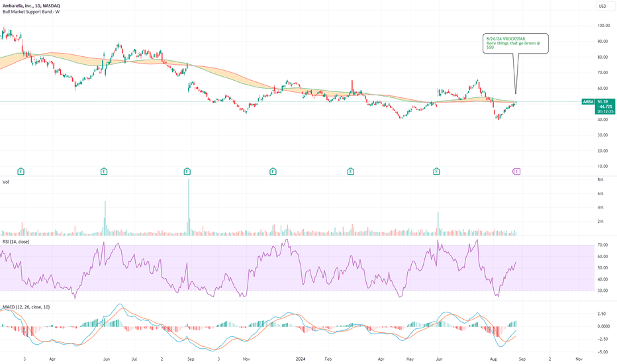Click the Vol indicator label
The image size is (617, 364).
click(x=5, y=182)
